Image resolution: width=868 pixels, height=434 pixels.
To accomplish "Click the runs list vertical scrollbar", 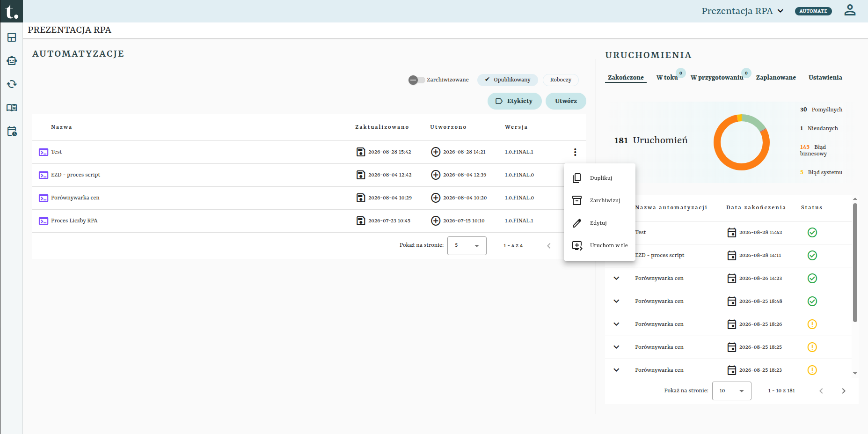I will [855, 262].
